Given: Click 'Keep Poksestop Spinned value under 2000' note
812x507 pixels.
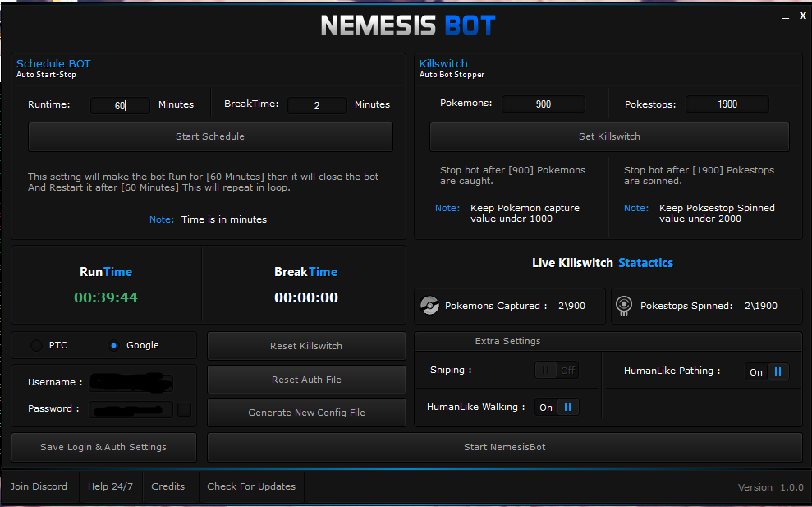Looking at the screenshot, I should click(717, 213).
